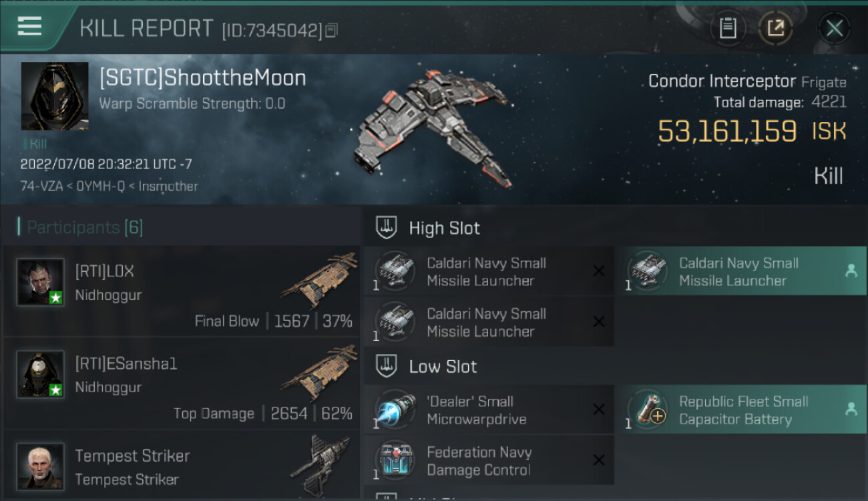View Tempest Striker participant portrait
Viewport: 868px width, 501px height.
coord(41,466)
